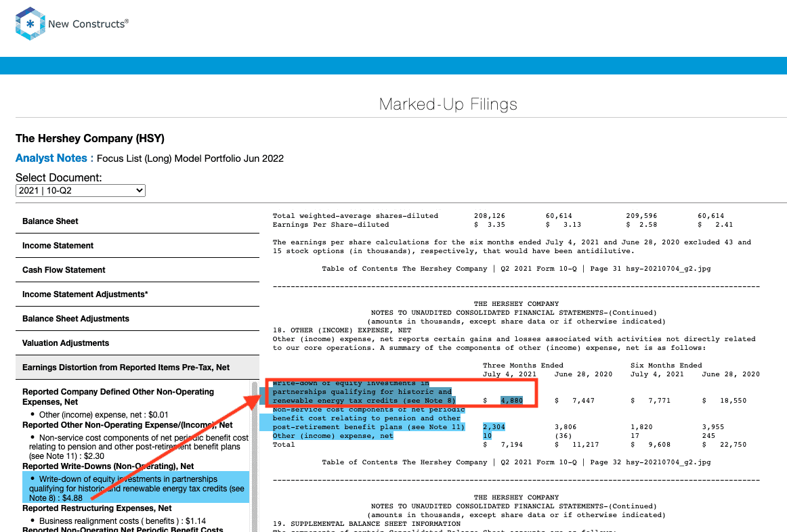Click the highlighted value 10 in the table
This screenshot has height=532, width=787.
[x=488, y=437]
